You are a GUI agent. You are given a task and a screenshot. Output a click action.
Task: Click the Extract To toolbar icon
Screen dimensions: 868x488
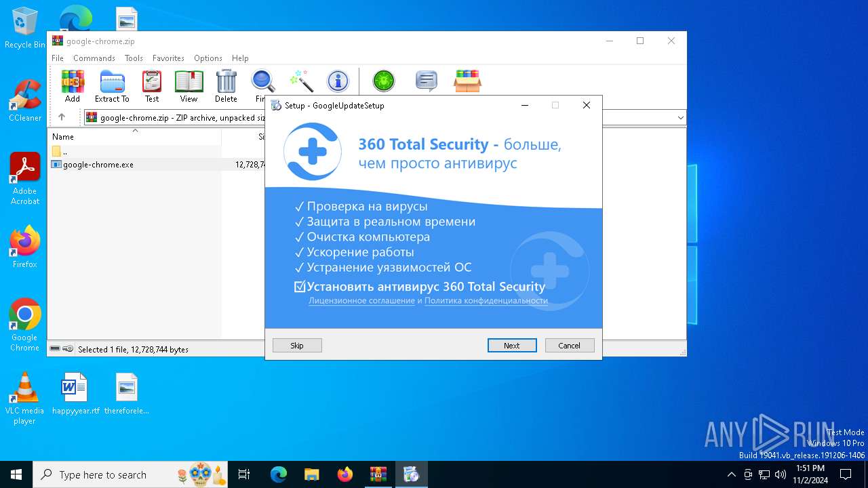pyautogui.click(x=112, y=86)
